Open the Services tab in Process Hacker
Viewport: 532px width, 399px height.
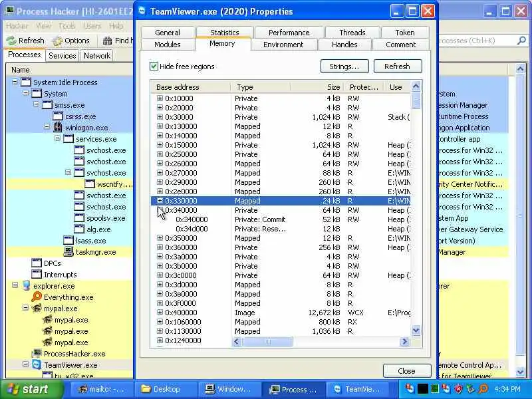[x=62, y=56]
